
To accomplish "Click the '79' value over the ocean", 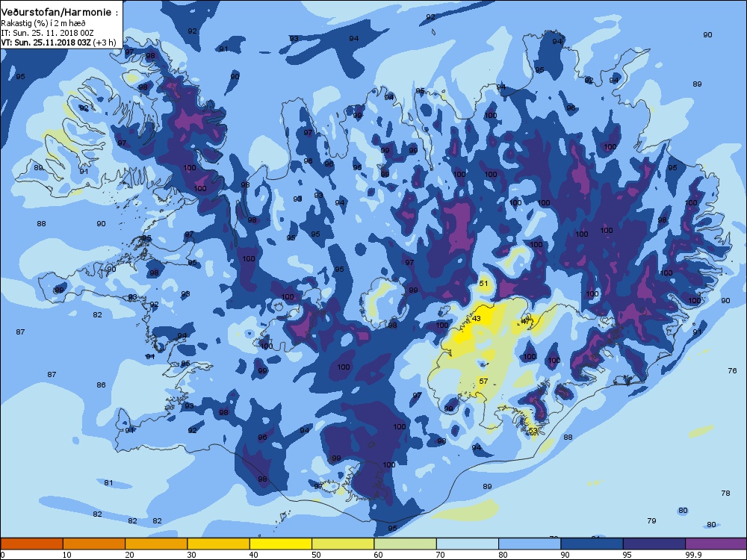I will (651, 521).
